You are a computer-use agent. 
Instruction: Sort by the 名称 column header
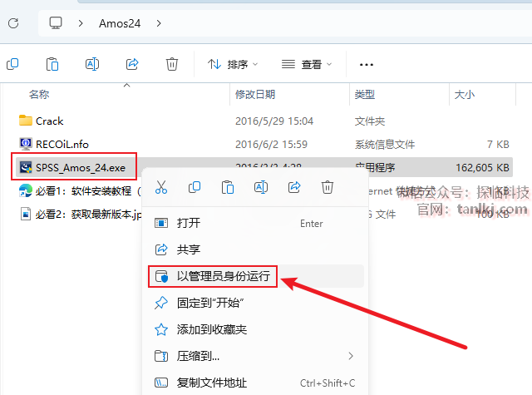[39, 94]
